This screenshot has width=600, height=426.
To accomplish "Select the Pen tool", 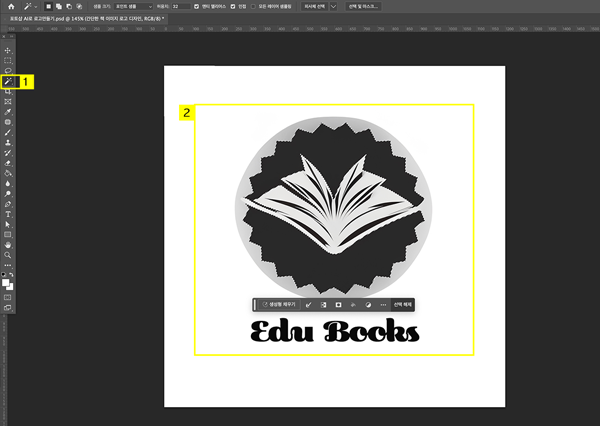I will [x=8, y=204].
